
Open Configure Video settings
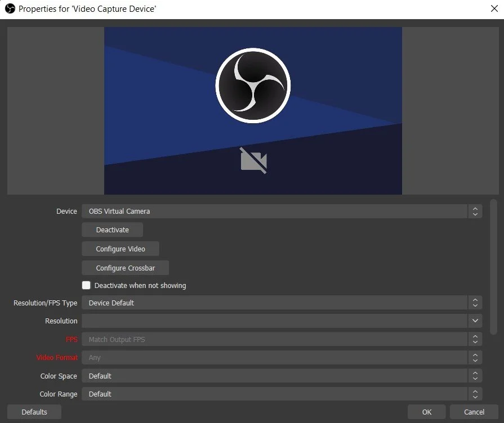tap(121, 249)
